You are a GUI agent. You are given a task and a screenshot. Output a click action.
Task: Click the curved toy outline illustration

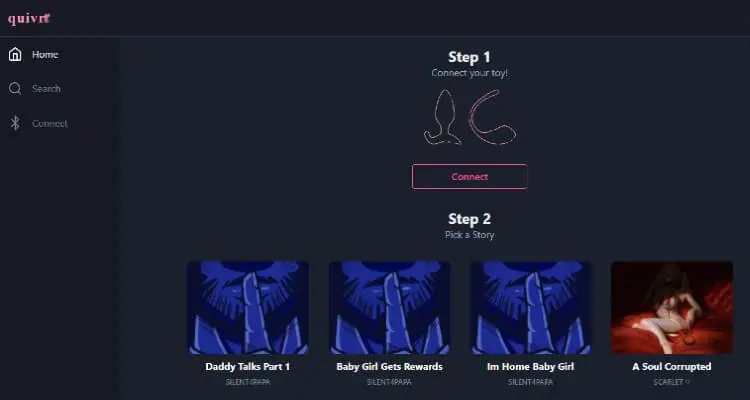[x=492, y=117]
